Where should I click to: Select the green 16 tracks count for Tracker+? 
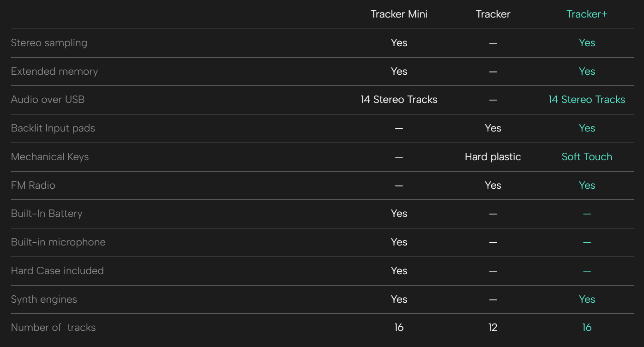click(x=587, y=328)
